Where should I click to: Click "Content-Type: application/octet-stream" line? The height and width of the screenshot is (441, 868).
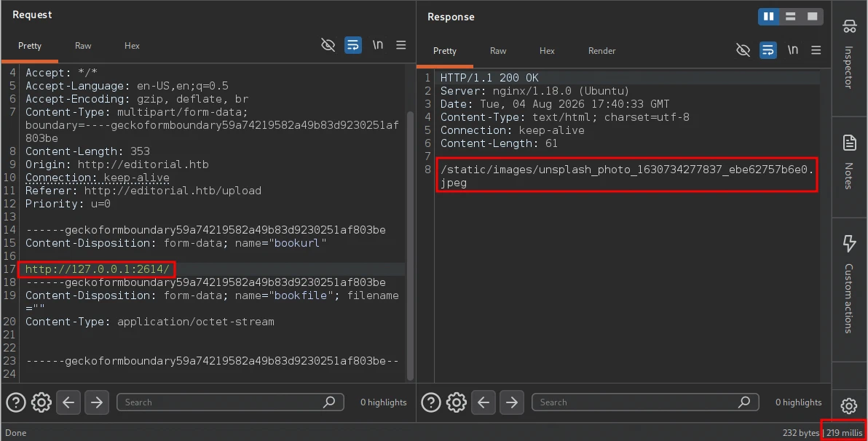coord(149,322)
